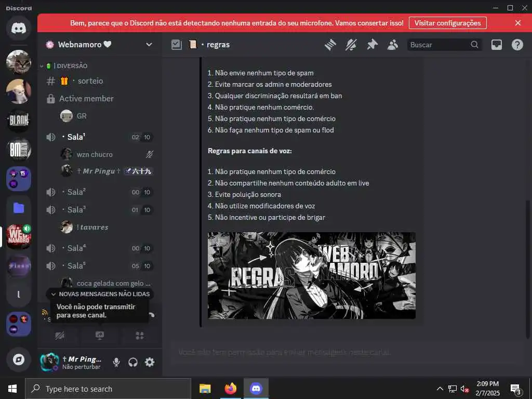Join the Sala³ voice channel
The height and width of the screenshot is (399, 532).
pyautogui.click(x=99, y=210)
